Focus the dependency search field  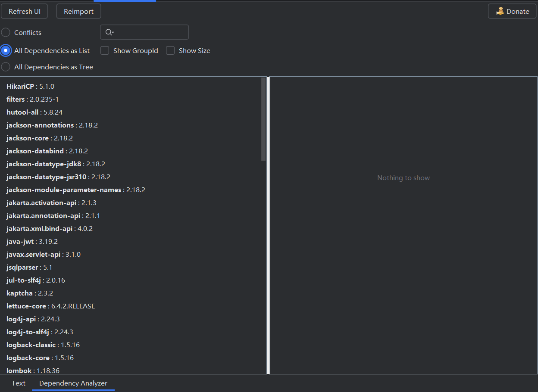[144, 32]
